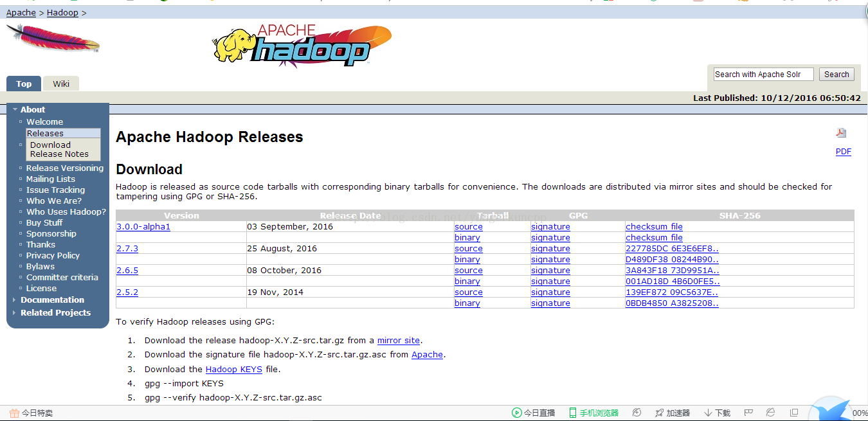The image size is (868, 421).
Task: Switch to the Top tab
Action: pyautogui.click(x=24, y=84)
